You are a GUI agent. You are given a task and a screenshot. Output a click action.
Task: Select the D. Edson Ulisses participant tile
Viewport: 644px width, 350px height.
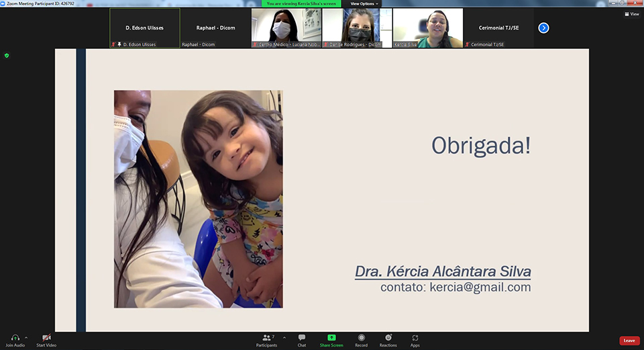(x=144, y=28)
